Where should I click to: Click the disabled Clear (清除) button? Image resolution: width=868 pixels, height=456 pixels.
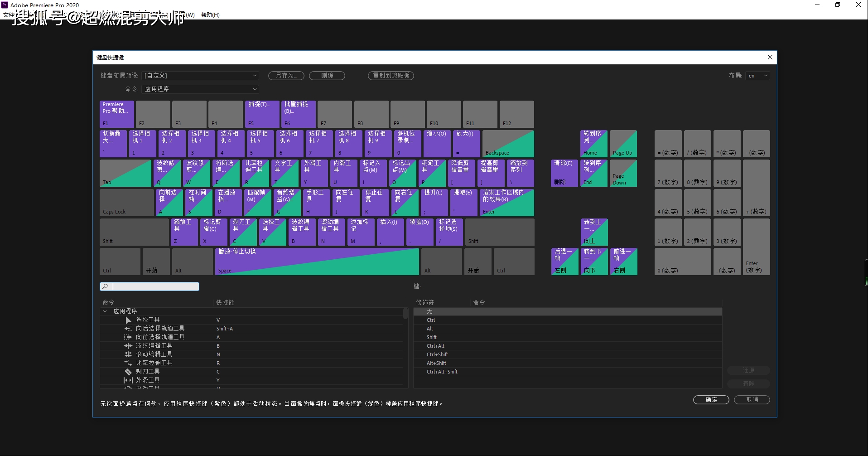click(x=748, y=384)
